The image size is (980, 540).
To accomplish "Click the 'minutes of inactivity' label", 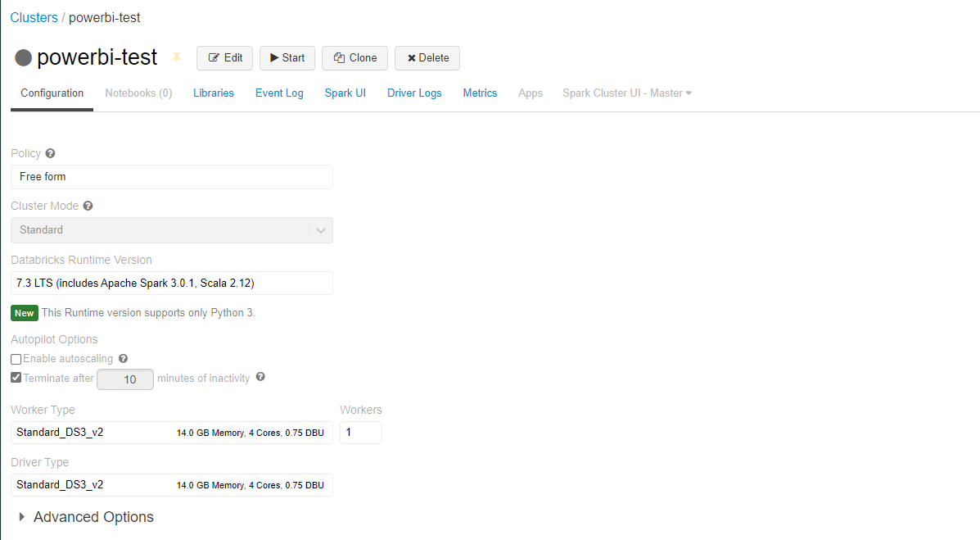I will pos(203,378).
